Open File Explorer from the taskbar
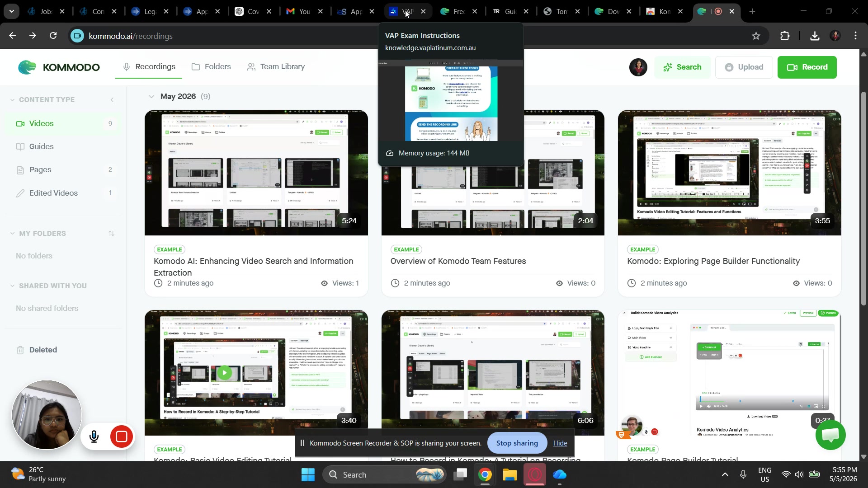 tap(509, 475)
